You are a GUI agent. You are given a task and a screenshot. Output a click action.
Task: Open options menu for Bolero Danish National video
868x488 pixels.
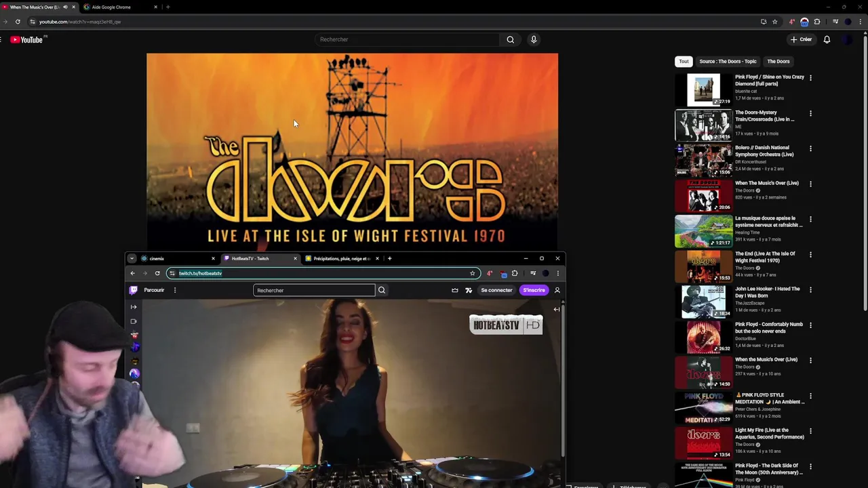point(810,148)
